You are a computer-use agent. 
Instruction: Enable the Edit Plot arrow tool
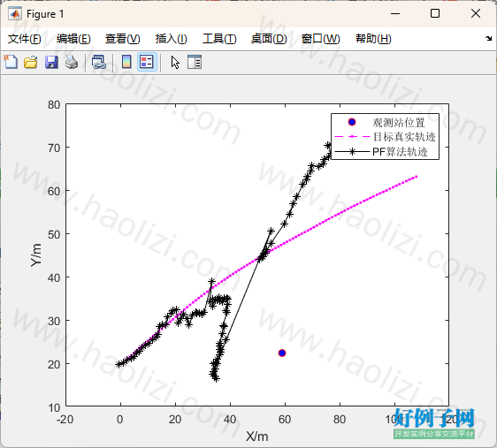(175, 63)
